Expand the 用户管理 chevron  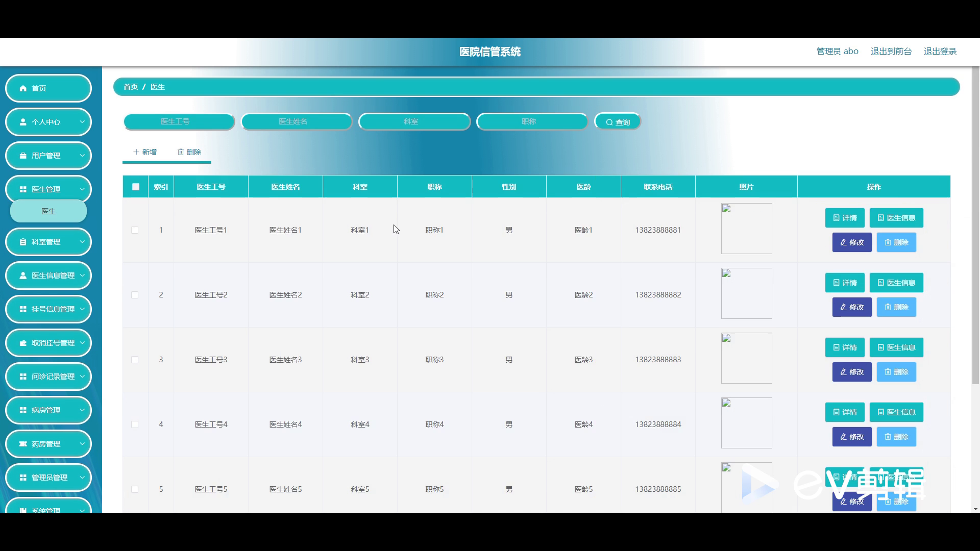coord(82,156)
